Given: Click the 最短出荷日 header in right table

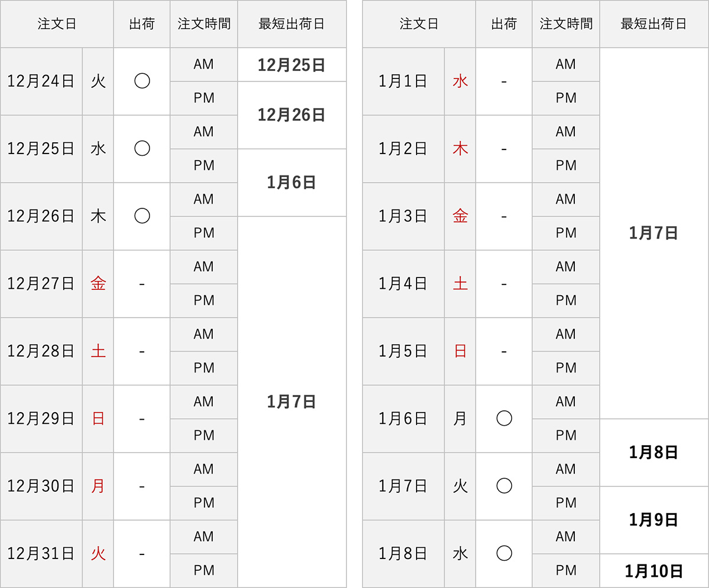Looking at the screenshot, I should click(653, 24).
